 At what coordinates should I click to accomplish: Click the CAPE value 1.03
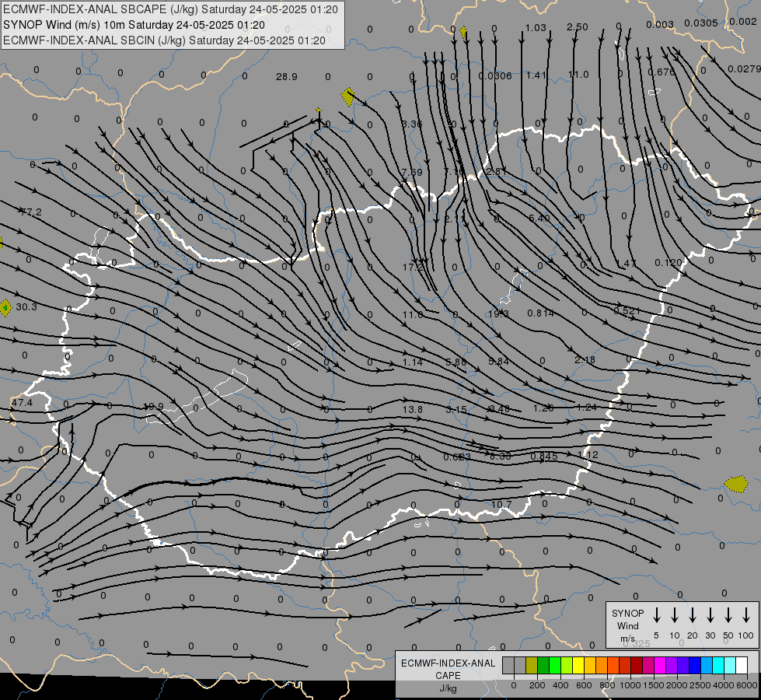click(x=536, y=28)
